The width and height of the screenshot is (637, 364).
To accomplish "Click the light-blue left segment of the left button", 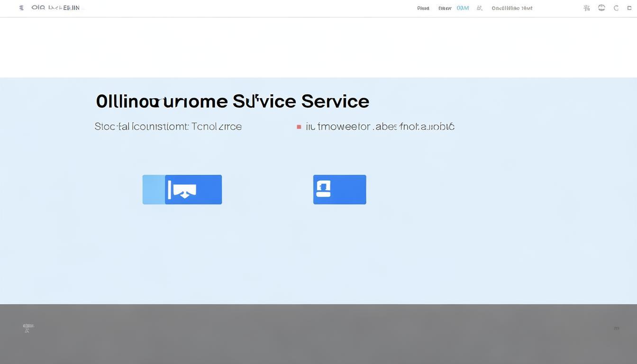I will coord(154,190).
